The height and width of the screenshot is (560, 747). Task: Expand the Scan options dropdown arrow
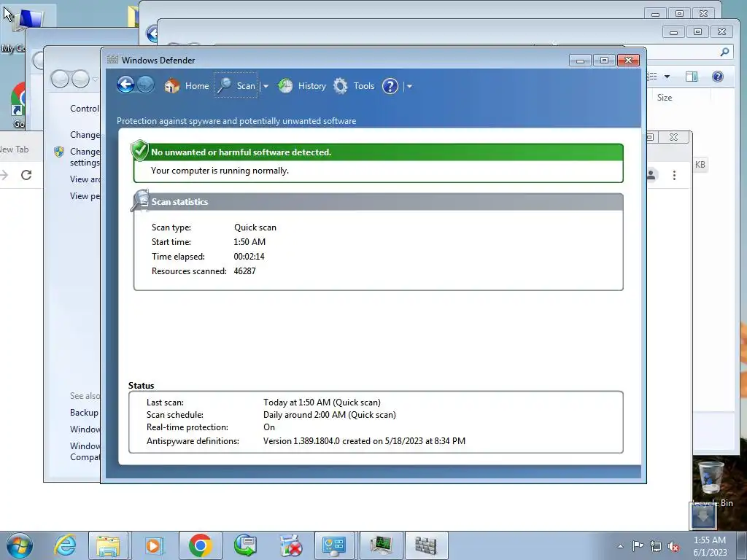pyautogui.click(x=266, y=86)
